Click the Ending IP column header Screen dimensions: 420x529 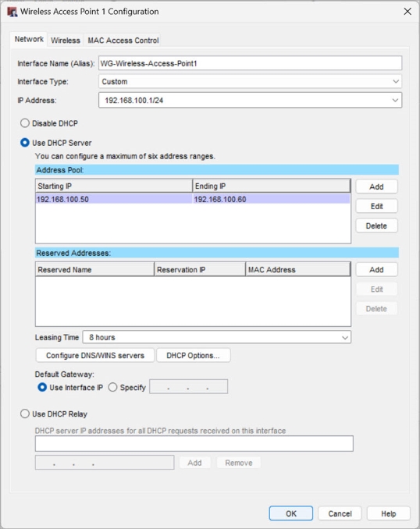tap(272, 186)
